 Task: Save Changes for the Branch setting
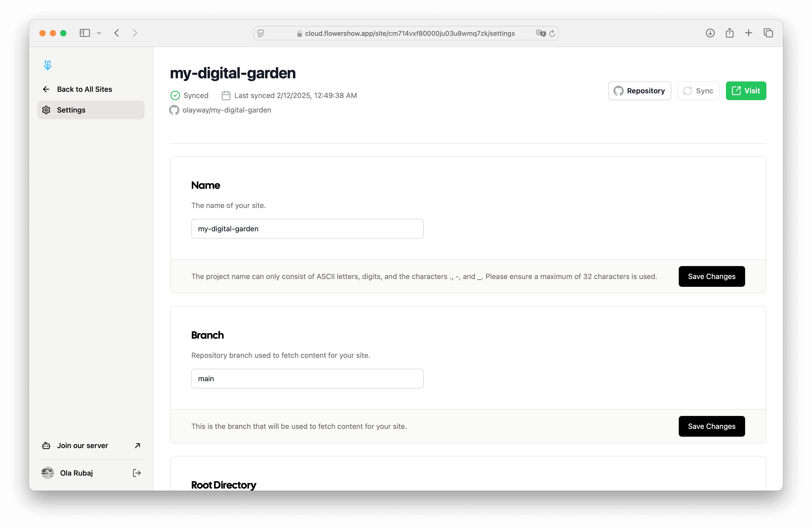coord(712,426)
